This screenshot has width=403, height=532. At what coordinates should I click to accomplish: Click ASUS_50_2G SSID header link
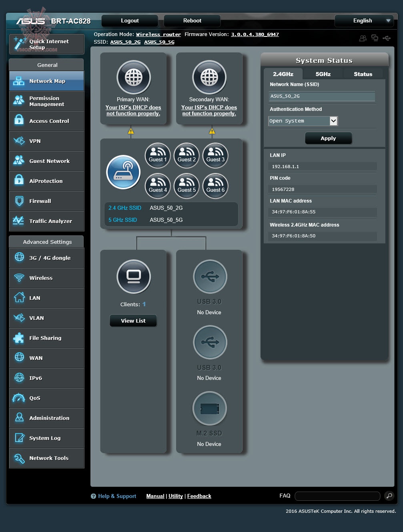click(x=125, y=42)
